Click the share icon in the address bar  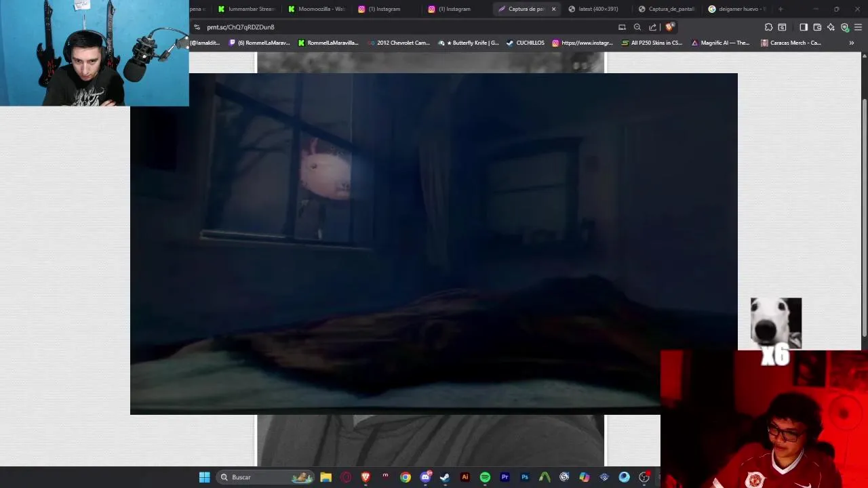coord(652,27)
